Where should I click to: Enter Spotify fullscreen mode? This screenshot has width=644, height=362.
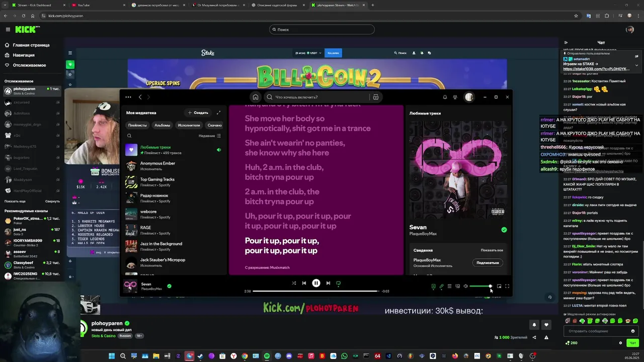(x=507, y=286)
